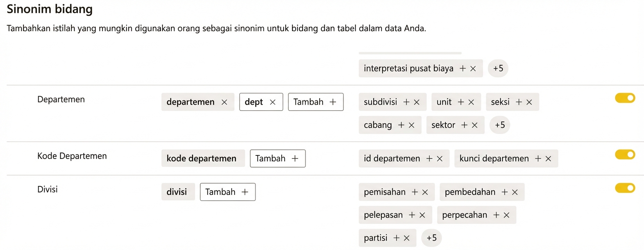Image resolution: width=644 pixels, height=250 pixels.
Task: Accept "sektor" suggestion via the plus icon
Action: (x=464, y=125)
